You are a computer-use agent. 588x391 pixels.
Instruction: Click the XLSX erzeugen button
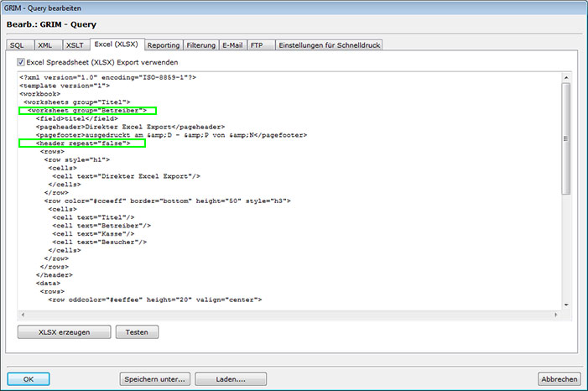[64, 331]
